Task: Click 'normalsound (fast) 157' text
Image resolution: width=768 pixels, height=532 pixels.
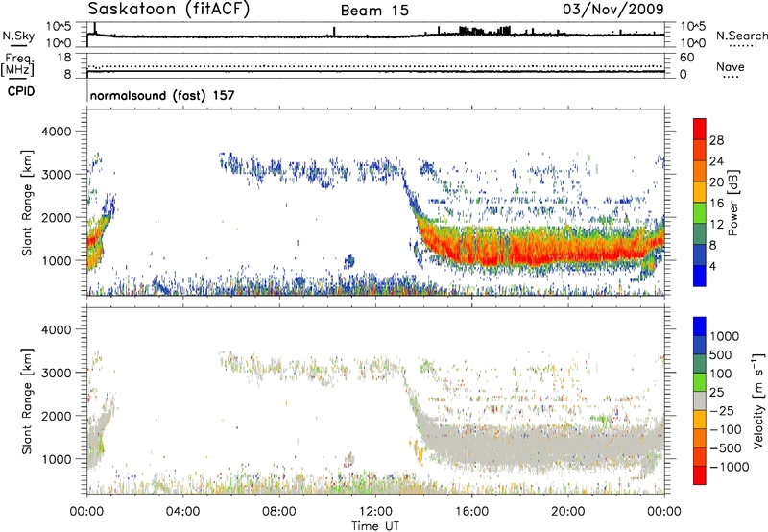Action: [162, 95]
